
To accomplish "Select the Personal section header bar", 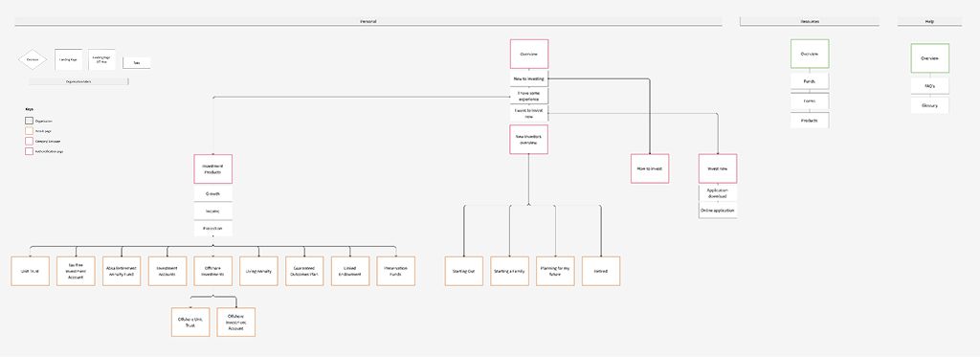I will point(368,22).
